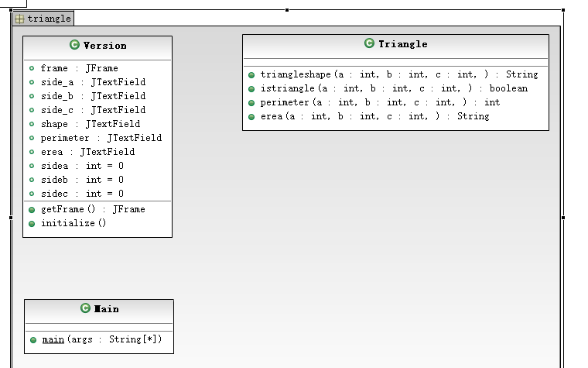
Task: Click the visibility icon beside erea JTextField attribute
Action: pyautogui.click(x=32, y=152)
